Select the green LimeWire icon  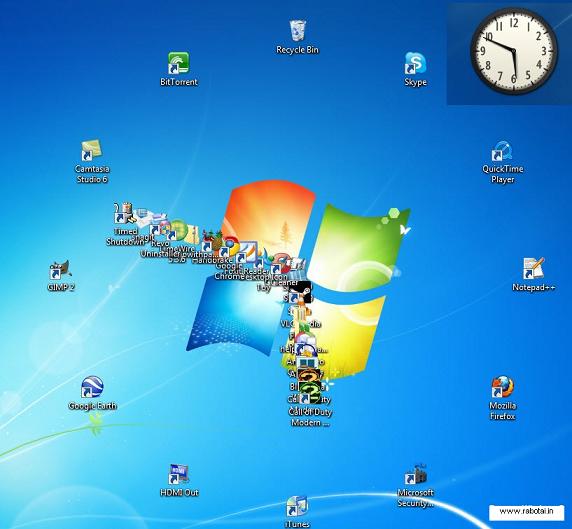[178, 230]
